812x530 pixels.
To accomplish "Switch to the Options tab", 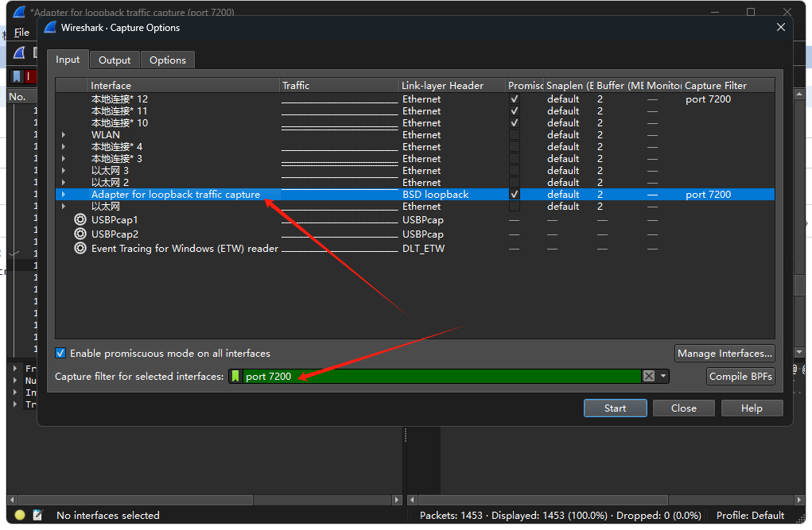I will (x=167, y=60).
